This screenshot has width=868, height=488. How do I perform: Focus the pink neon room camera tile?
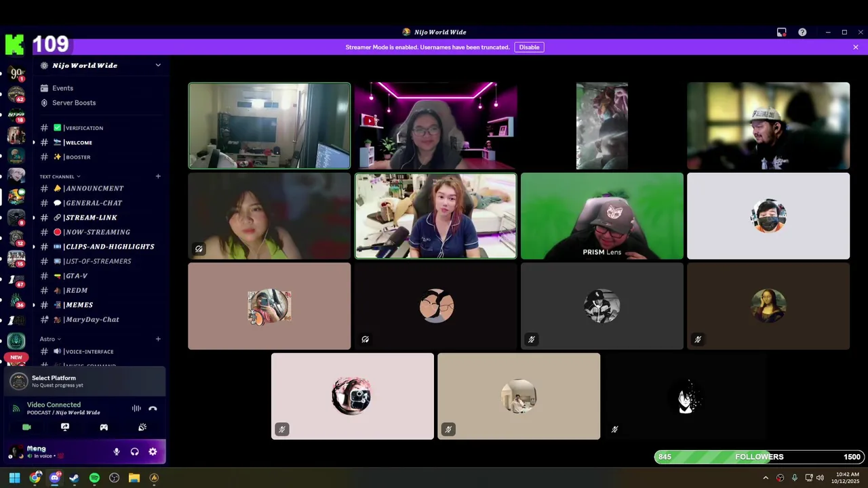(435, 125)
